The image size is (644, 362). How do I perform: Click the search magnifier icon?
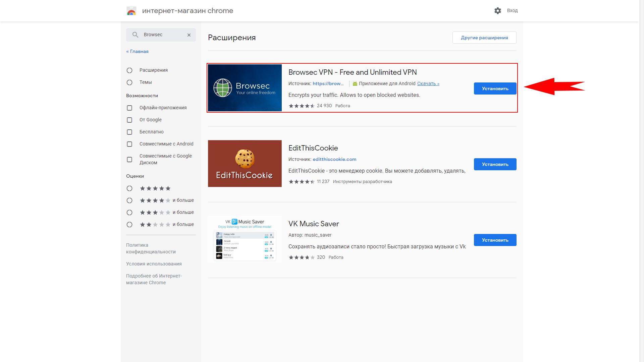(x=135, y=35)
